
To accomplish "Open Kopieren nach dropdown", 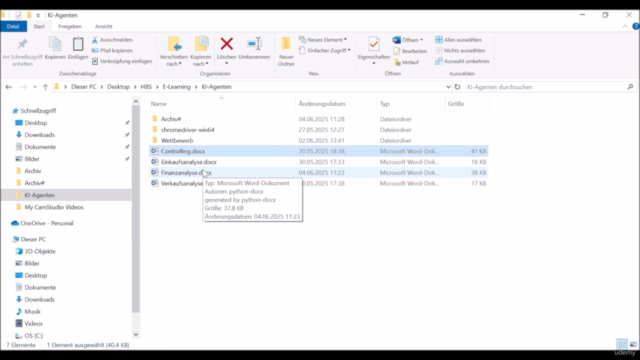I will [x=201, y=60].
